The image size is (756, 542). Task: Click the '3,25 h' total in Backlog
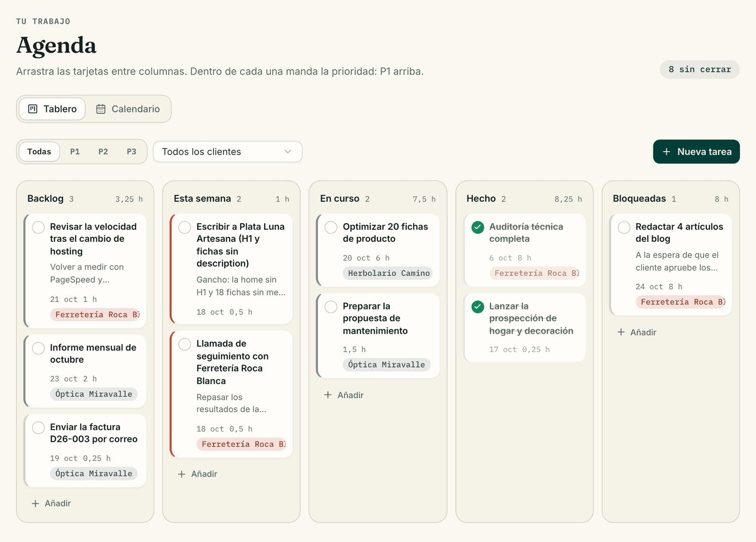point(129,199)
